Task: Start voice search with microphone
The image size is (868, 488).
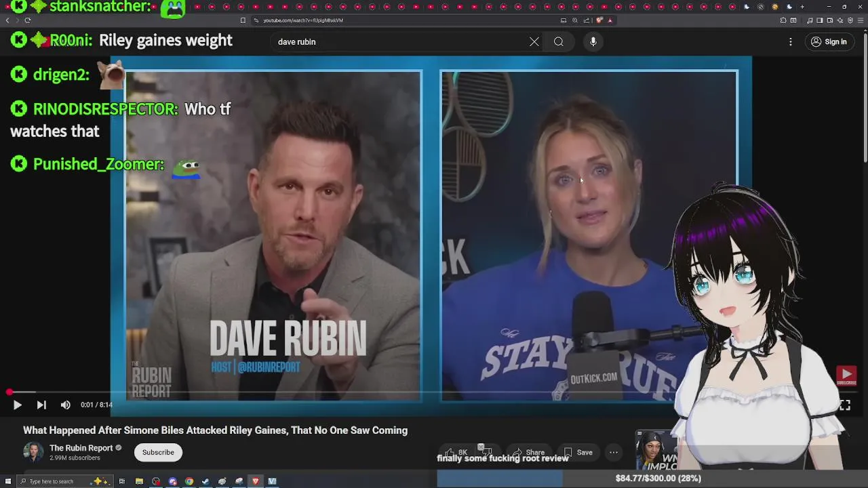Action: [x=593, y=42]
